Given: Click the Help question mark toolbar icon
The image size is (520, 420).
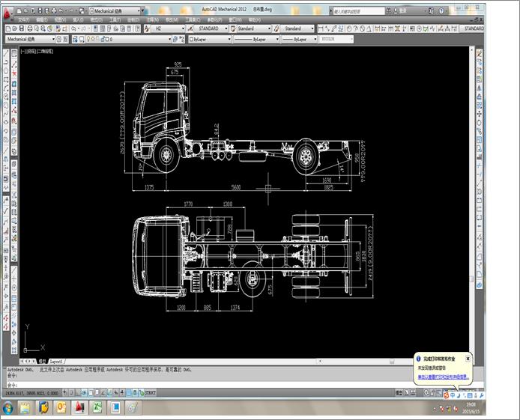Looking at the screenshot, I should (x=137, y=28).
